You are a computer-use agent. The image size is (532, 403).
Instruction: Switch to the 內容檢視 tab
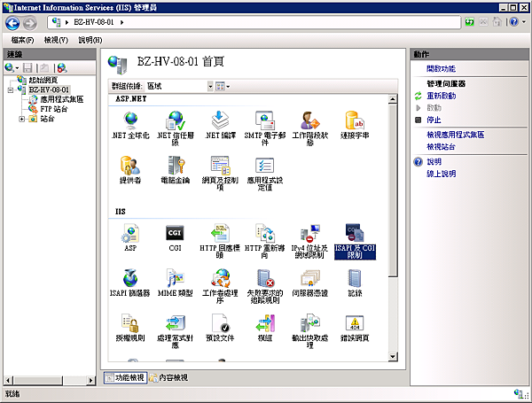point(168,377)
